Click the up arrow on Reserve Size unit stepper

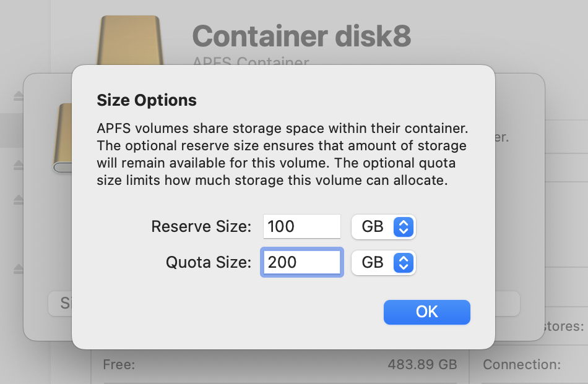pos(404,223)
